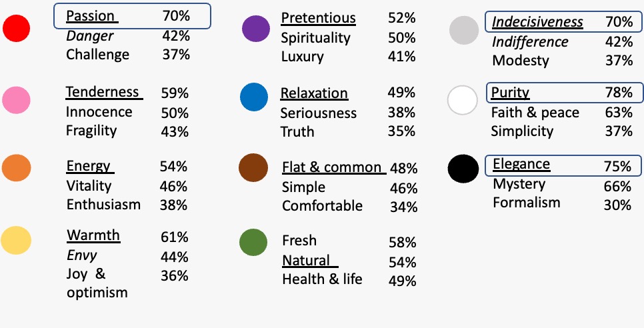The width and height of the screenshot is (644, 328).
Task: Click the purple color circle
Action: pyautogui.click(x=256, y=29)
